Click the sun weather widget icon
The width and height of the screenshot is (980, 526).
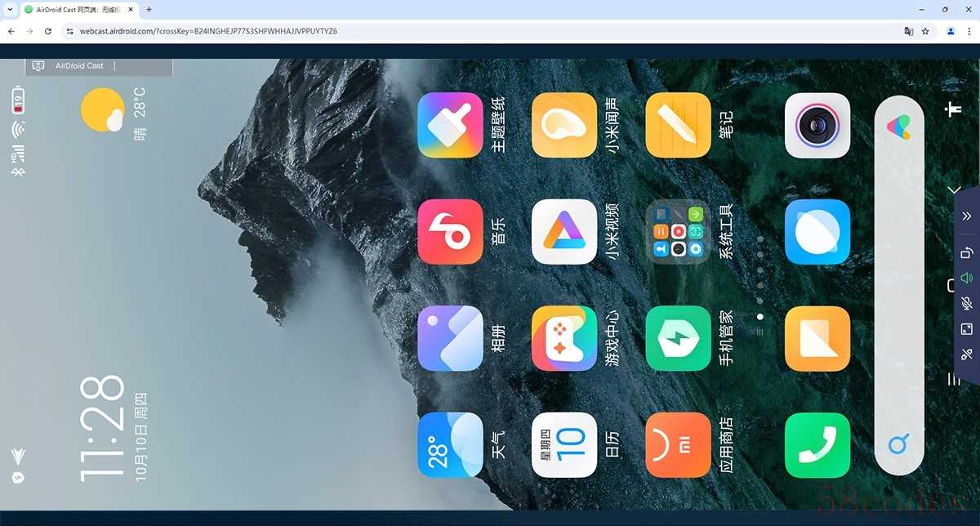(x=103, y=110)
